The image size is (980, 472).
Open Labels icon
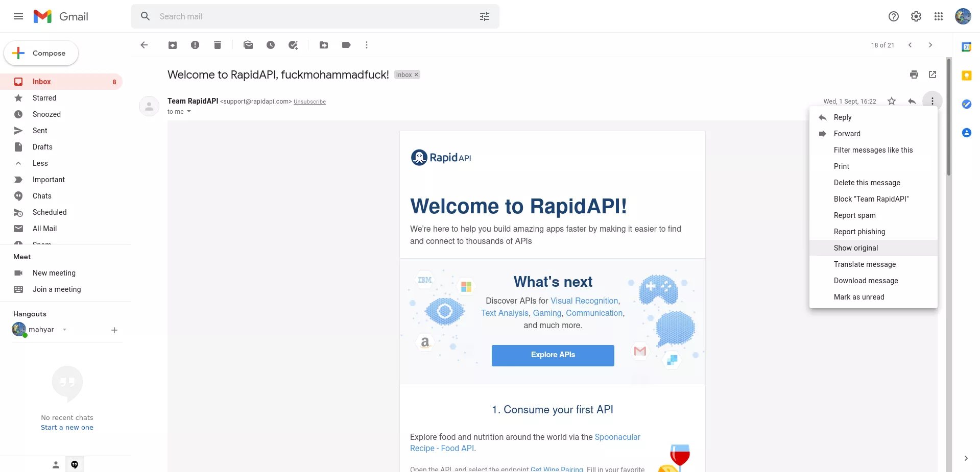click(x=346, y=45)
